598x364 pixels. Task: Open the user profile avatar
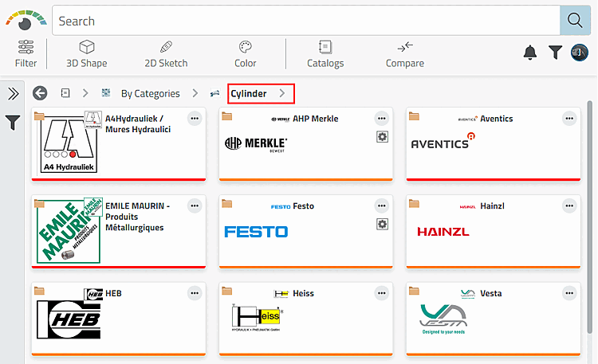[580, 53]
